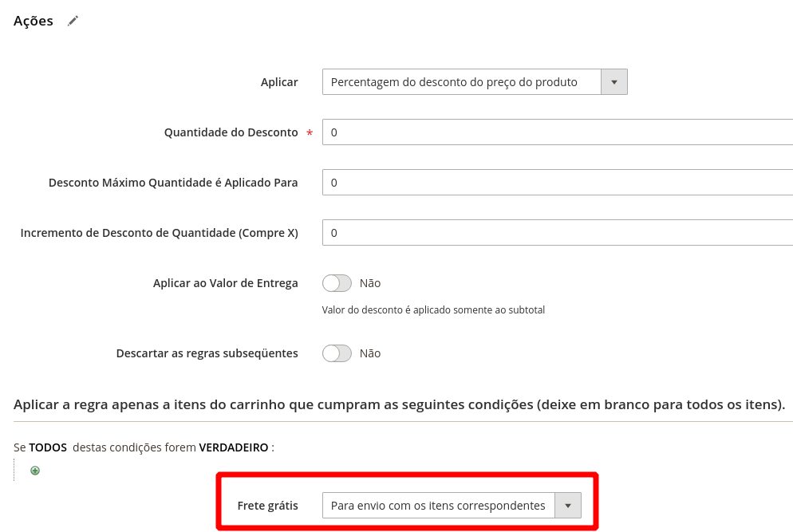Click the 'Frete grátis' field label

tap(267, 506)
